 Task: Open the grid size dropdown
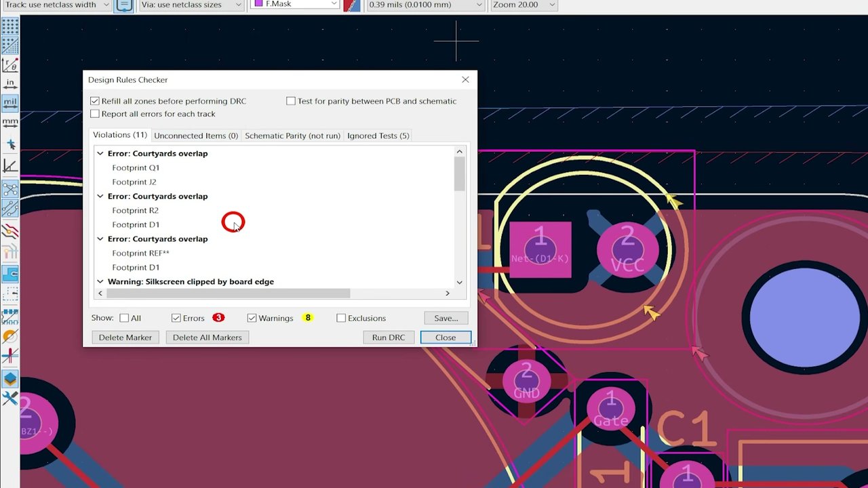pos(425,5)
